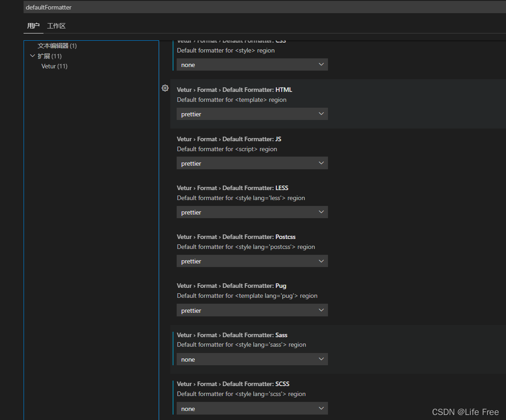
Task: Click the Default Formatter: LESS setting title
Action: click(232, 188)
